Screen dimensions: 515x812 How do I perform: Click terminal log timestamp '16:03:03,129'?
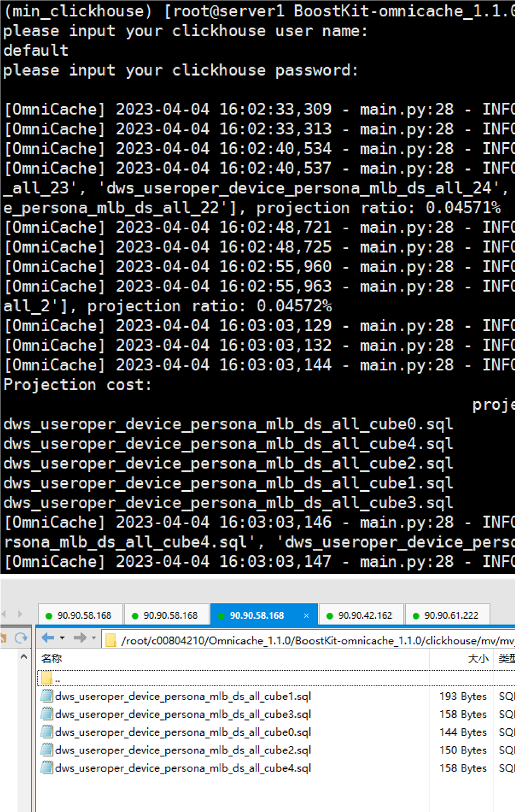275,326
